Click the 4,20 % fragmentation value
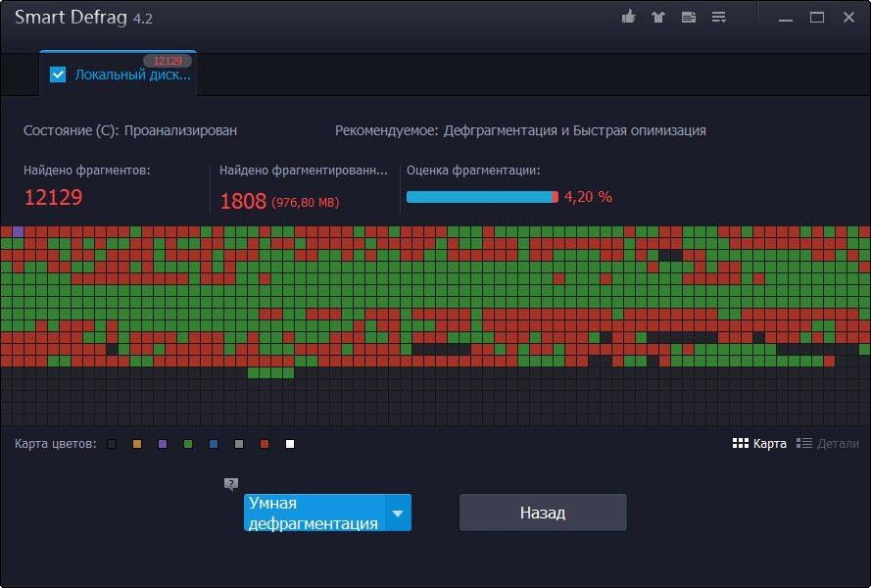Viewport: 871px width, 588px height. (x=588, y=197)
